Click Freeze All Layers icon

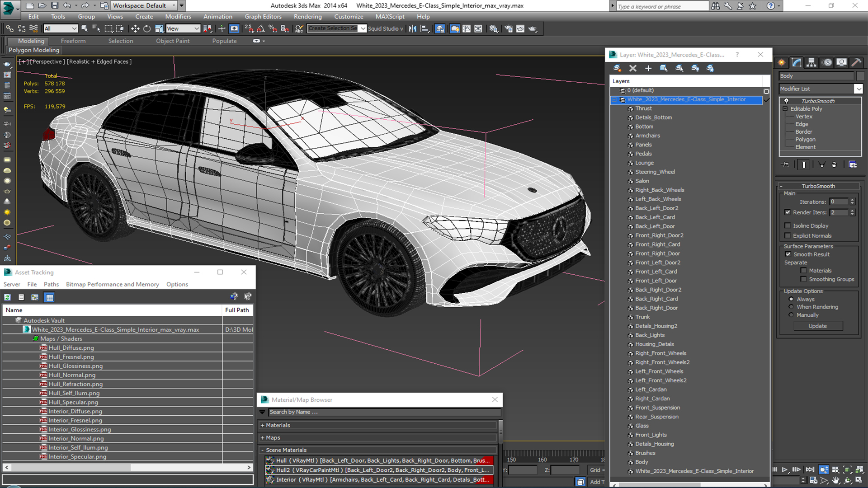click(x=711, y=68)
